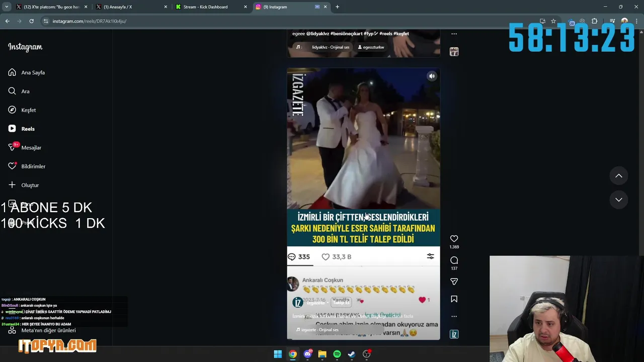The image size is (644, 362).
Task: Close the Kick Dashboard tab
Action: pyautogui.click(x=246, y=7)
